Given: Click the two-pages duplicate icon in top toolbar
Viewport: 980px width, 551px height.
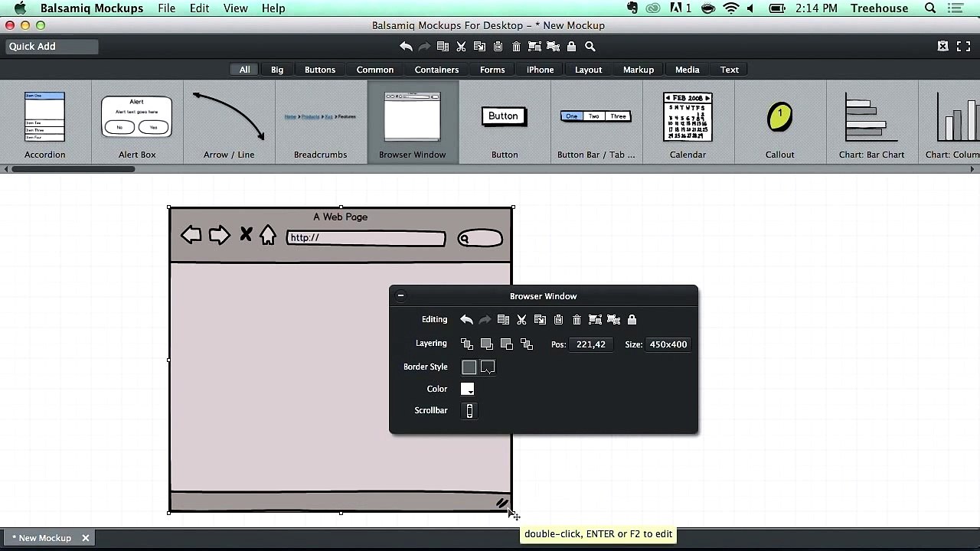Looking at the screenshot, I should 443,47.
